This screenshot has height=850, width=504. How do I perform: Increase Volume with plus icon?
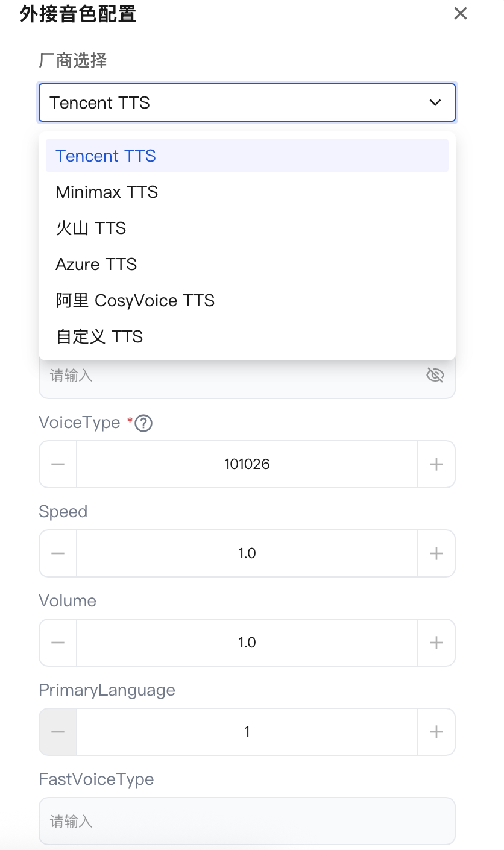[436, 643]
